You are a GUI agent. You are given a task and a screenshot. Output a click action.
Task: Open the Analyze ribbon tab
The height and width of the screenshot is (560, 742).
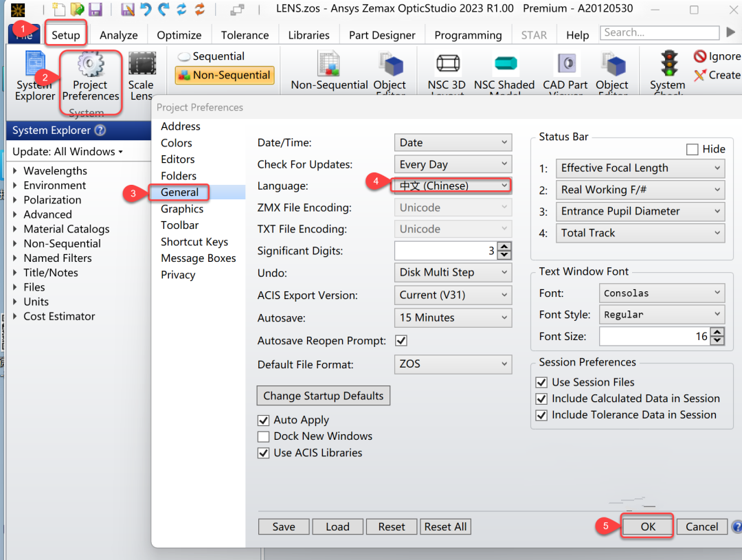pyautogui.click(x=119, y=35)
